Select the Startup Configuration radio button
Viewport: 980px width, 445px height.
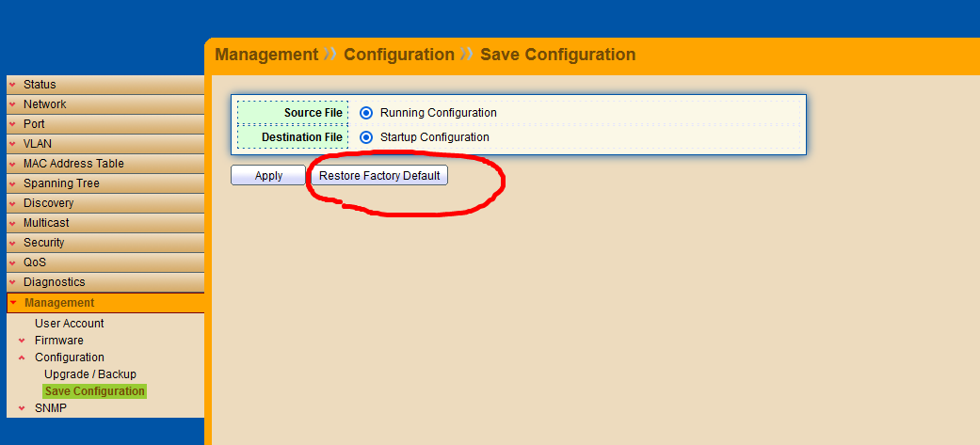[x=366, y=137]
